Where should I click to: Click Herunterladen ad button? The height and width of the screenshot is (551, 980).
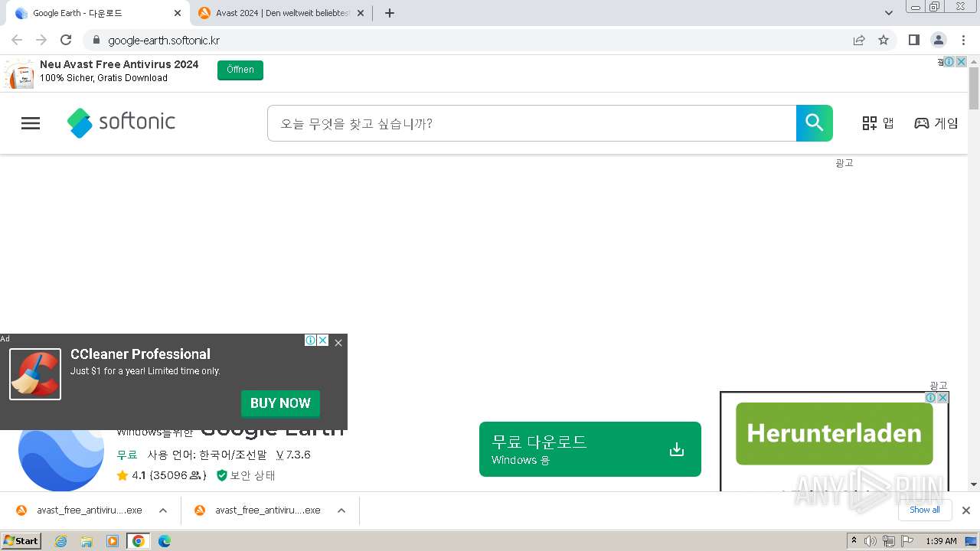(835, 433)
